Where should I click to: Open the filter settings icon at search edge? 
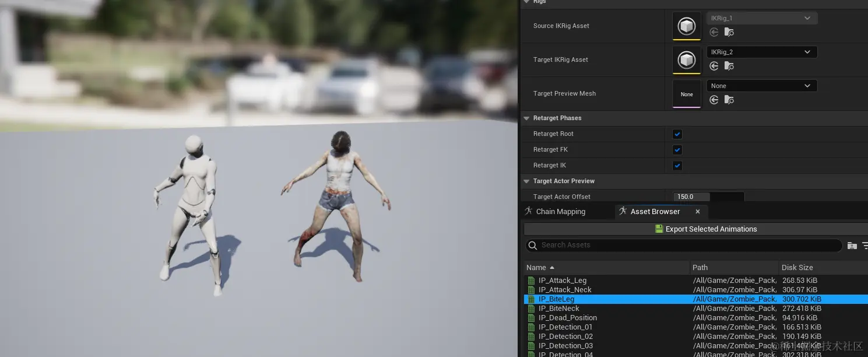pyautogui.click(x=865, y=246)
